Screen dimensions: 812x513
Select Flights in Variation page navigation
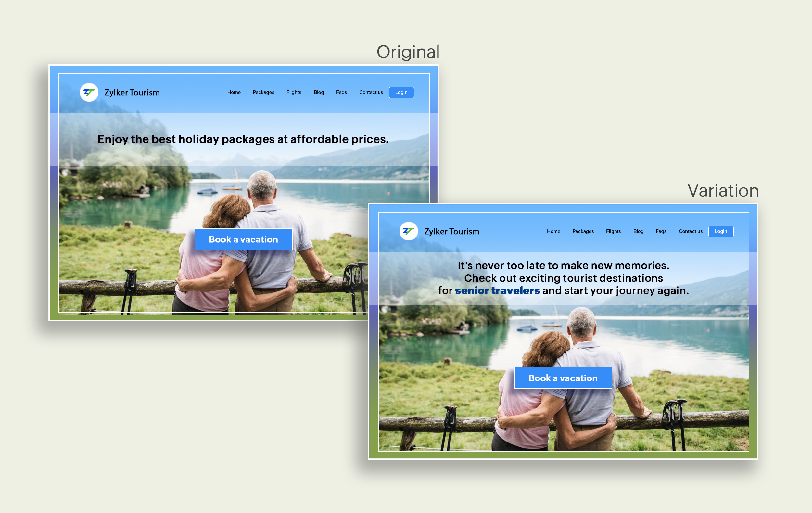click(613, 231)
